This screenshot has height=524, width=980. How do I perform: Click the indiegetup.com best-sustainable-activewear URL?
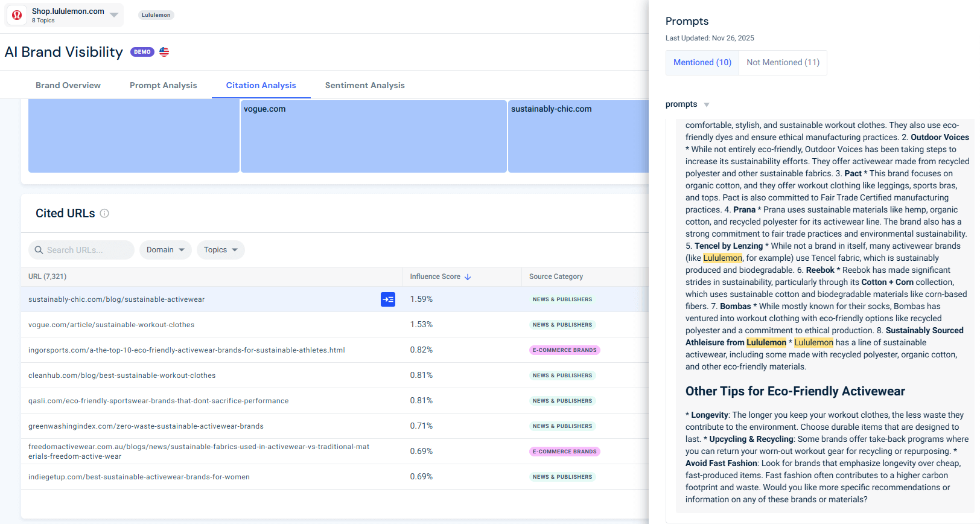(x=139, y=477)
